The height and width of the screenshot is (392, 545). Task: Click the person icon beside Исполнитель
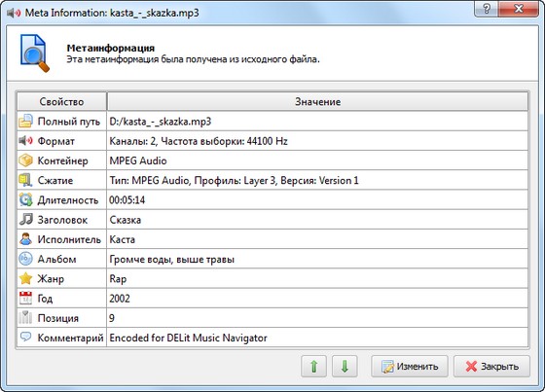(25, 239)
